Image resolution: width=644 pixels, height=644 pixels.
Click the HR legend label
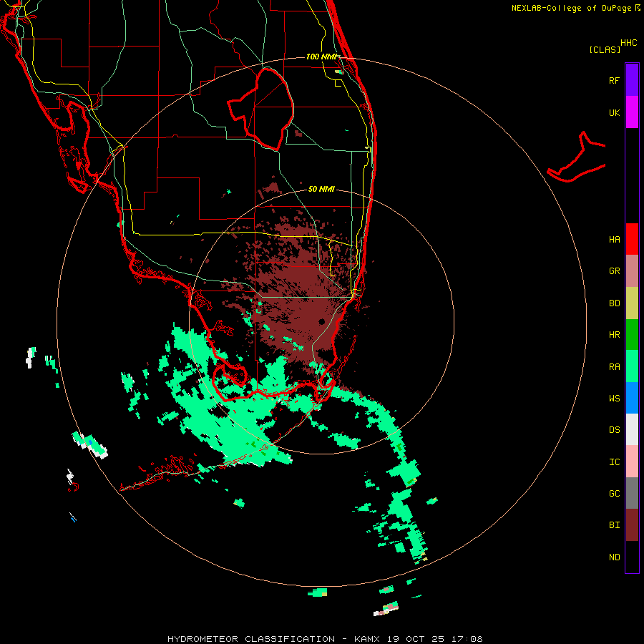614,335
